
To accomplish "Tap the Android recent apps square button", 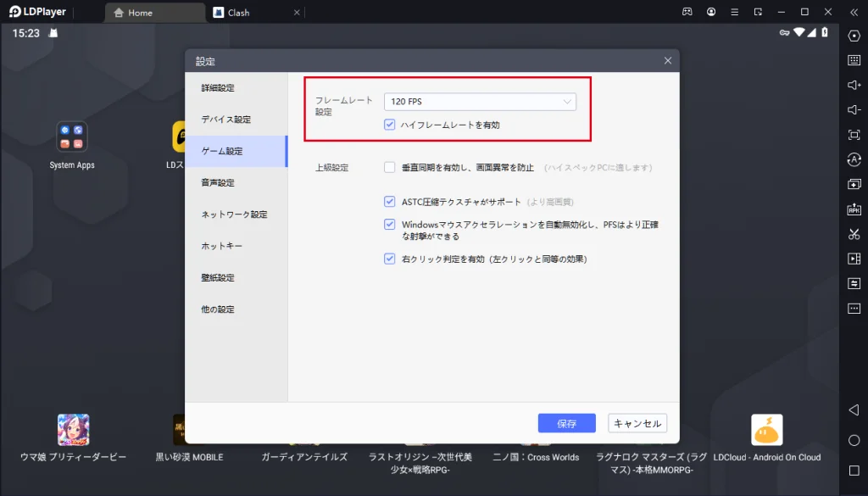I will pos(854,471).
